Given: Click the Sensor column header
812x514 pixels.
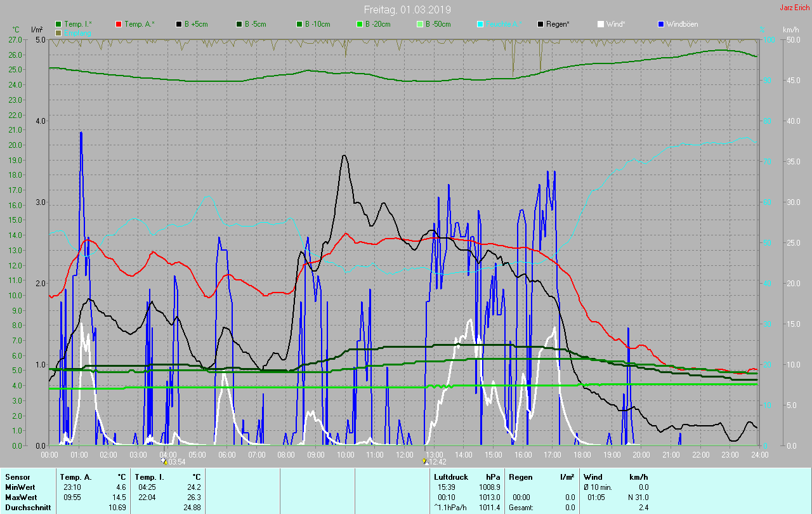Looking at the screenshot, I should pos(17,477).
